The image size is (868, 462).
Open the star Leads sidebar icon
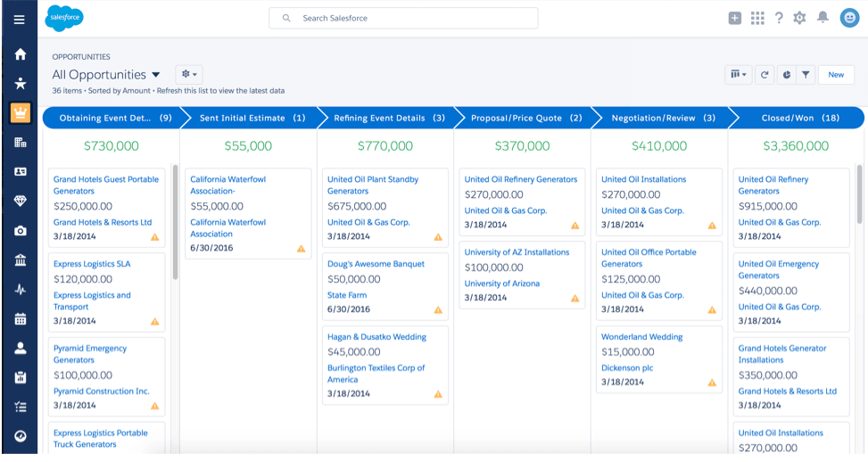(x=20, y=84)
